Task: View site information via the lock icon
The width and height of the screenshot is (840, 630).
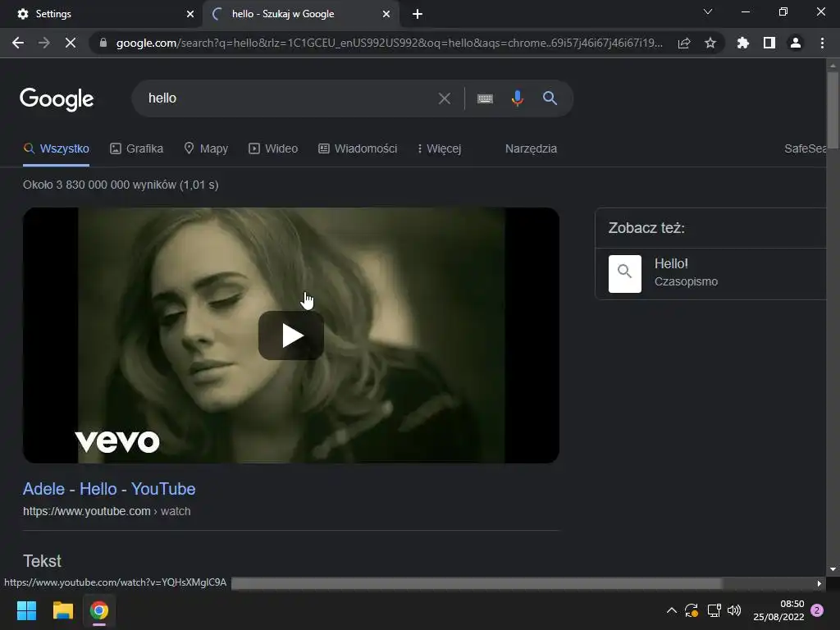Action: point(103,43)
